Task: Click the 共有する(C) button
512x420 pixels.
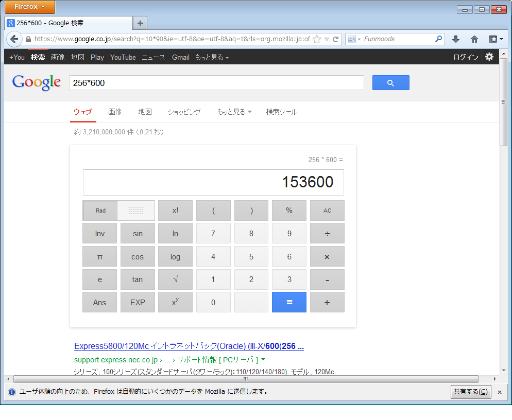Action: tap(470, 392)
